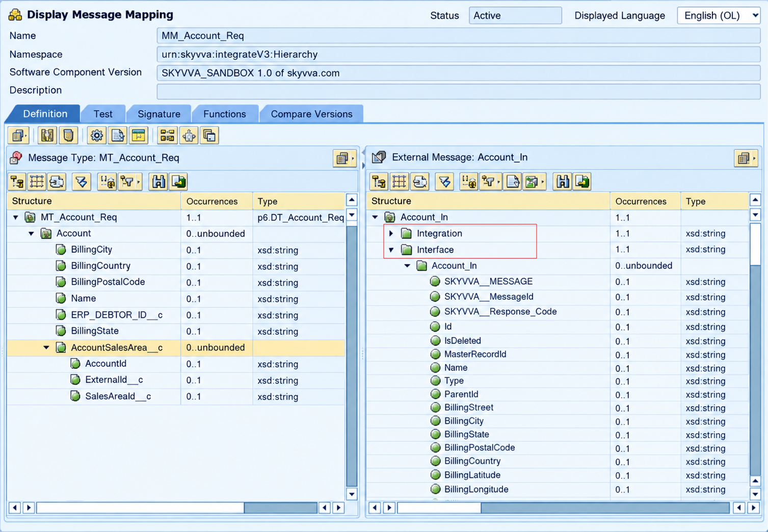Switch to tree view in External Message pane
The height and width of the screenshot is (532, 768).
tap(379, 181)
